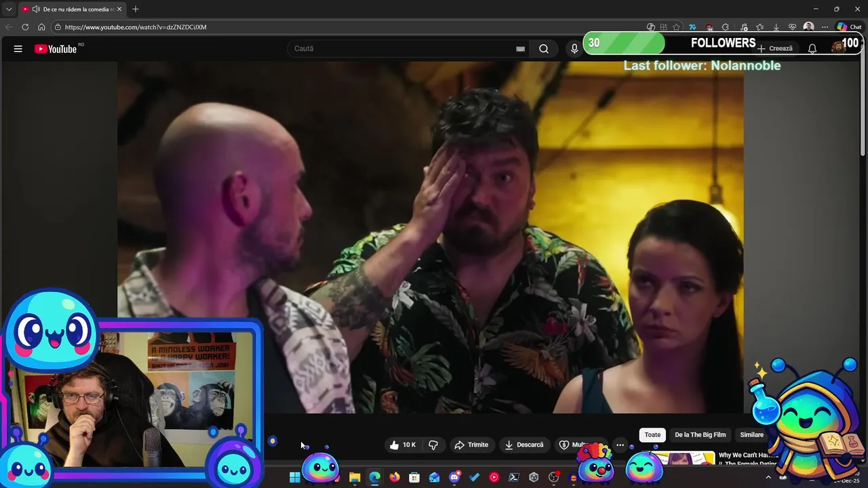Viewport: 868px width, 488px height.
Task: Select the De la The Big Film chip
Action: pos(700,435)
